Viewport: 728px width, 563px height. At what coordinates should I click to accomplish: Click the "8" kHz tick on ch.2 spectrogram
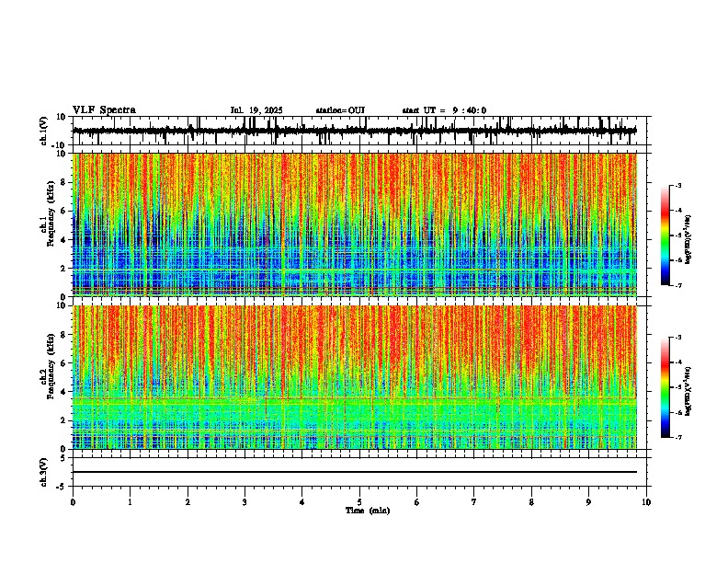coord(63,335)
